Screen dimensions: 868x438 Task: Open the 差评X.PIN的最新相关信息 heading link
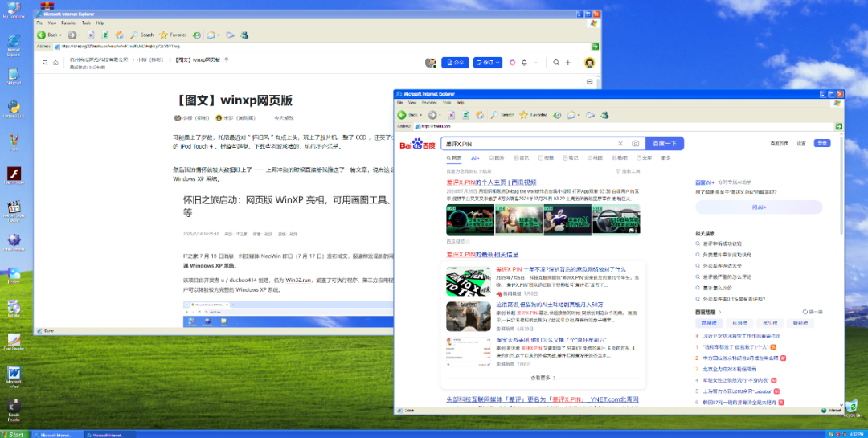482,254
